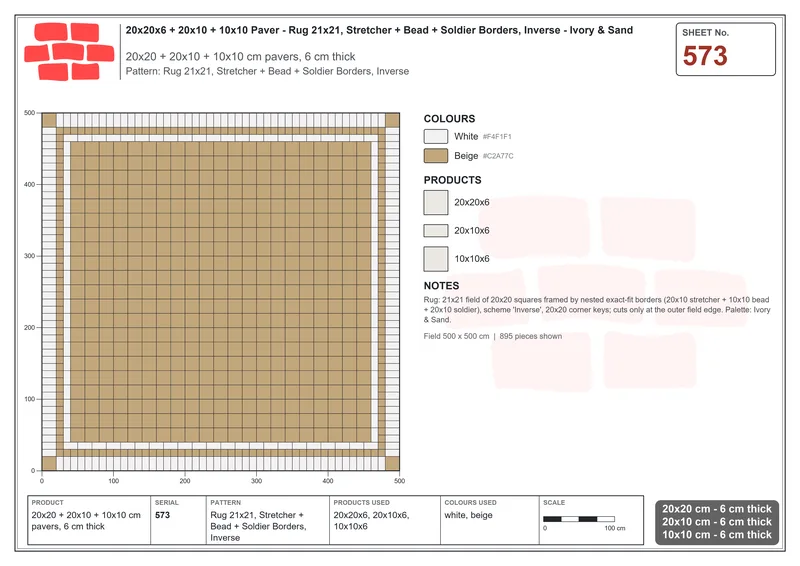Screen dimensions: 800x566
Task: Click the Beige colour label
Action: click(x=466, y=156)
